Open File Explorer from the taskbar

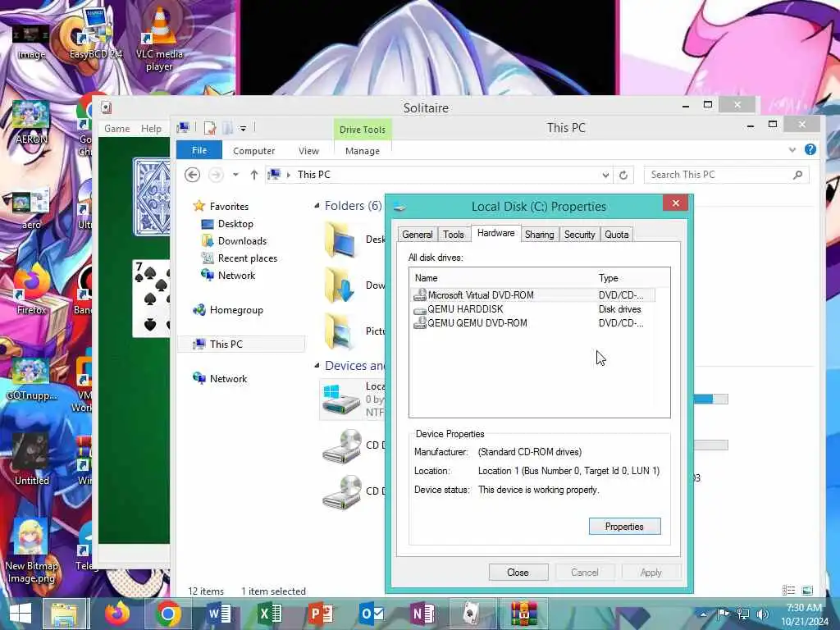64,614
